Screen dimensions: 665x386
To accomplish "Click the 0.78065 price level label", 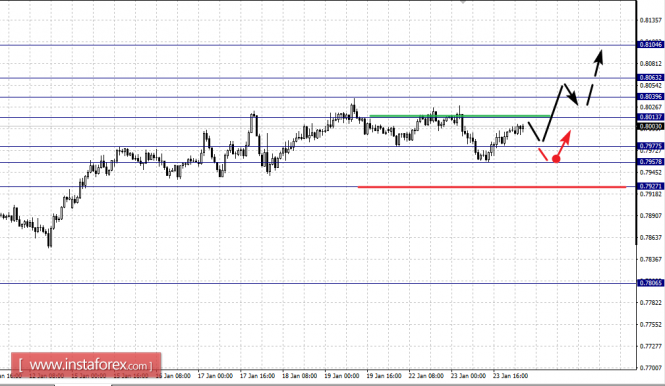I will 650,283.
